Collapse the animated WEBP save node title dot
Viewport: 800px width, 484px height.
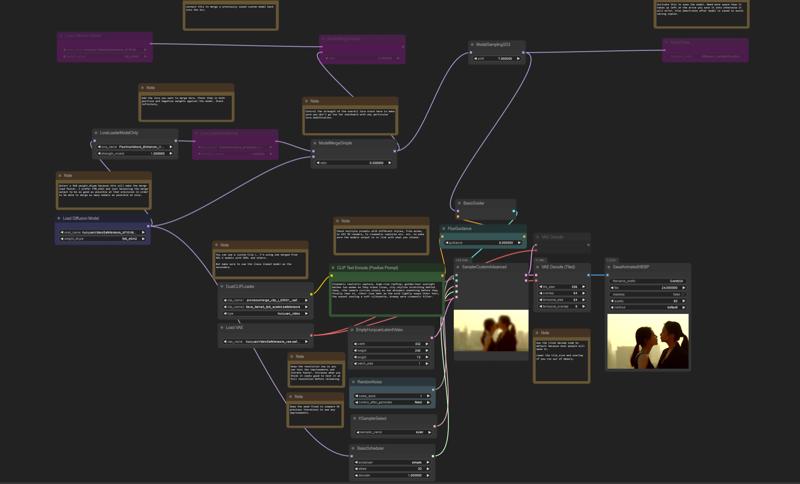[x=609, y=267]
